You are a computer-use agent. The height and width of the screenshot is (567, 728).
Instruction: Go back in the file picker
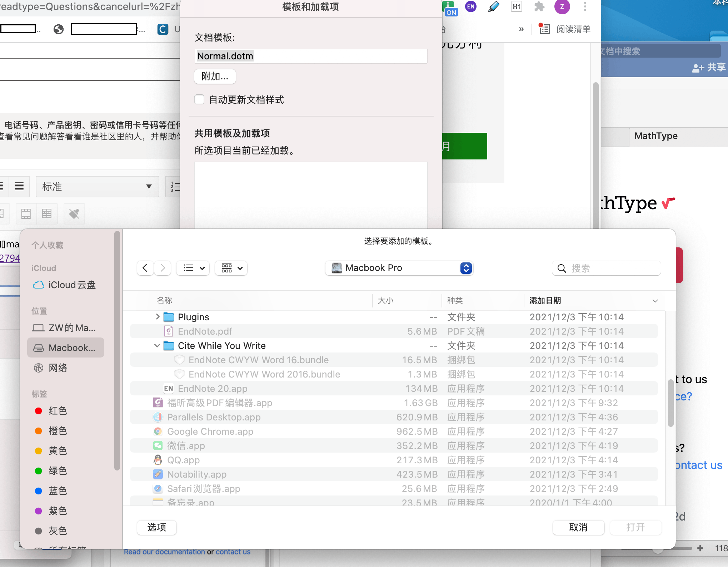click(145, 268)
